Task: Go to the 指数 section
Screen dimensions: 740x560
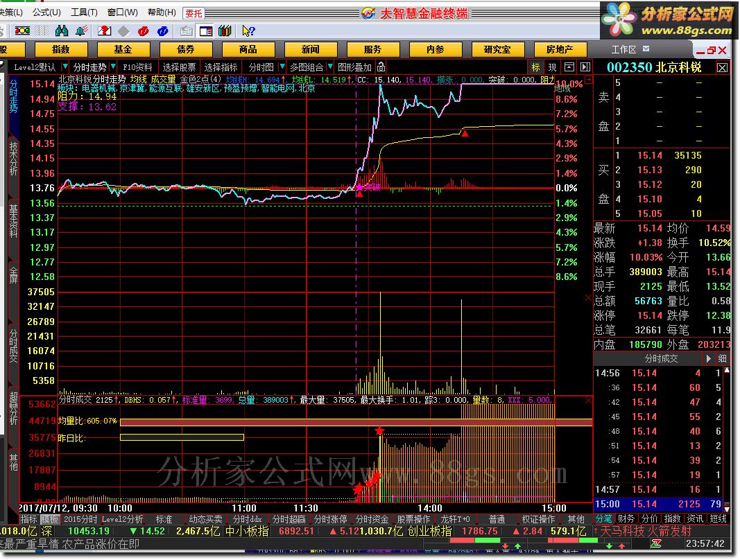Action: tap(61, 49)
